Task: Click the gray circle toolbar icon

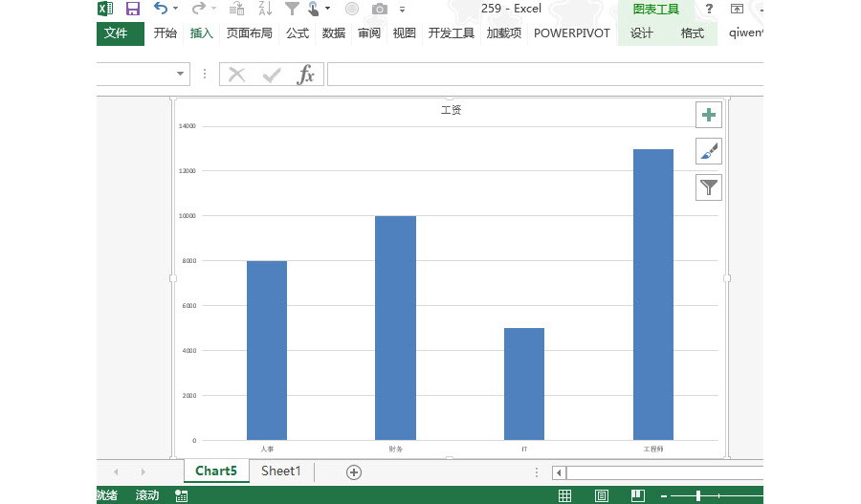Action: pos(352,9)
